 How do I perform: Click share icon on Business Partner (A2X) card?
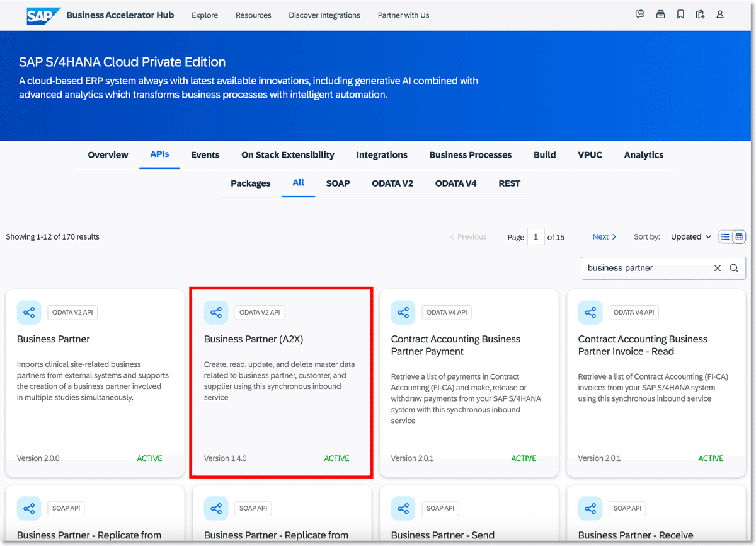[216, 312]
